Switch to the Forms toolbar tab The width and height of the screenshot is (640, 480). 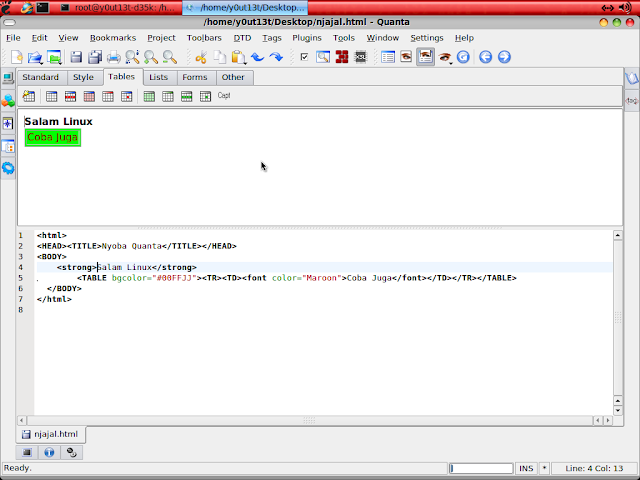click(x=195, y=77)
